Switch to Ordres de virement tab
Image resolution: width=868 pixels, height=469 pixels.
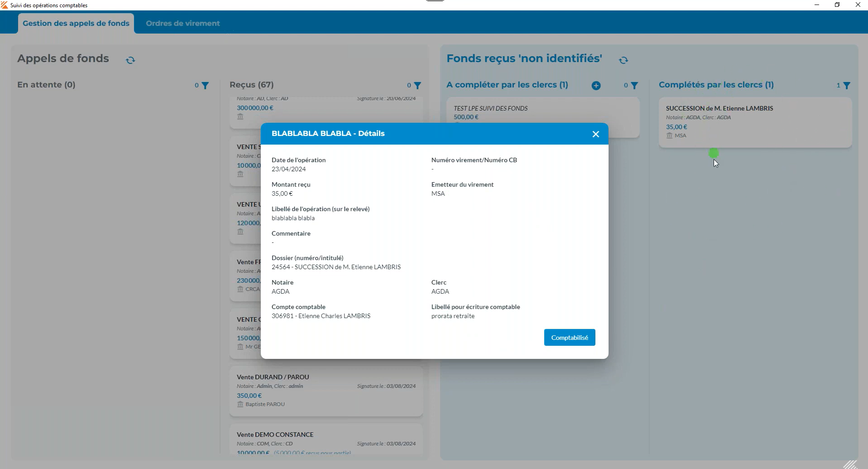pos(183,24)
